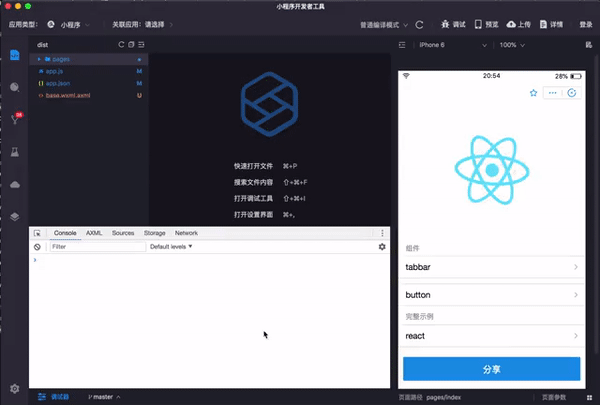Clear the console with the block icon

pos(37,247)
